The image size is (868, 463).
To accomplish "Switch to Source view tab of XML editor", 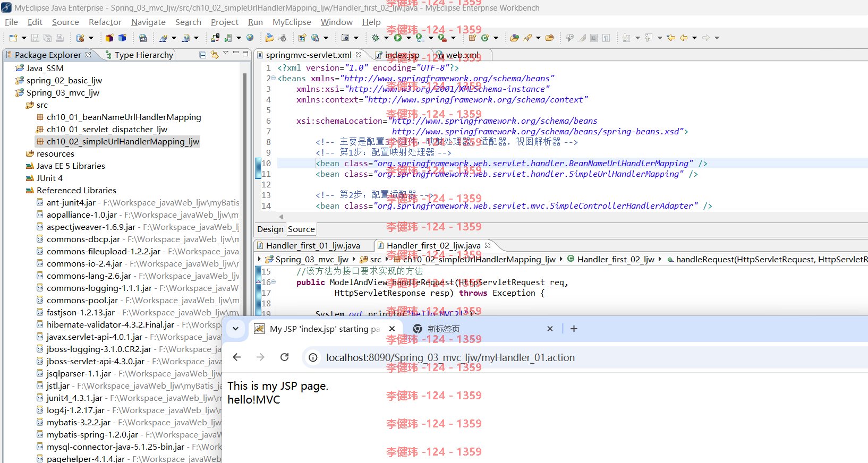I will click(x=301, y=229).
